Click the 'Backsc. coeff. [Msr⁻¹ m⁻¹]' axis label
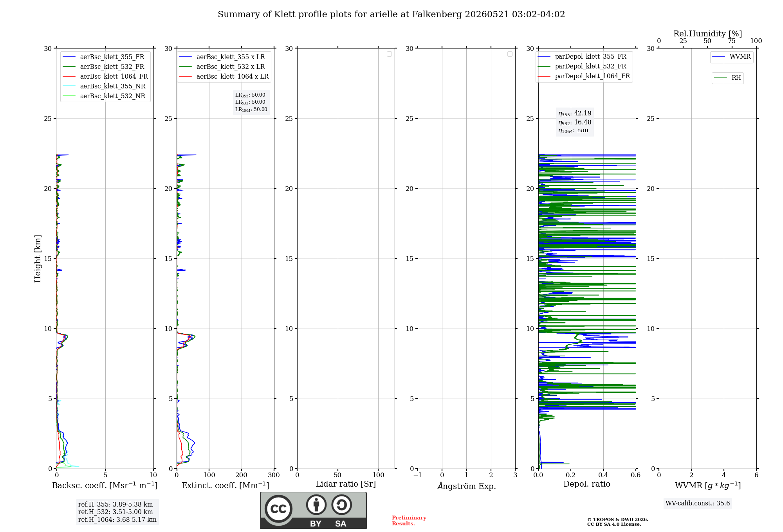Viewport: 783px width, 532px height. coord(105,485)
